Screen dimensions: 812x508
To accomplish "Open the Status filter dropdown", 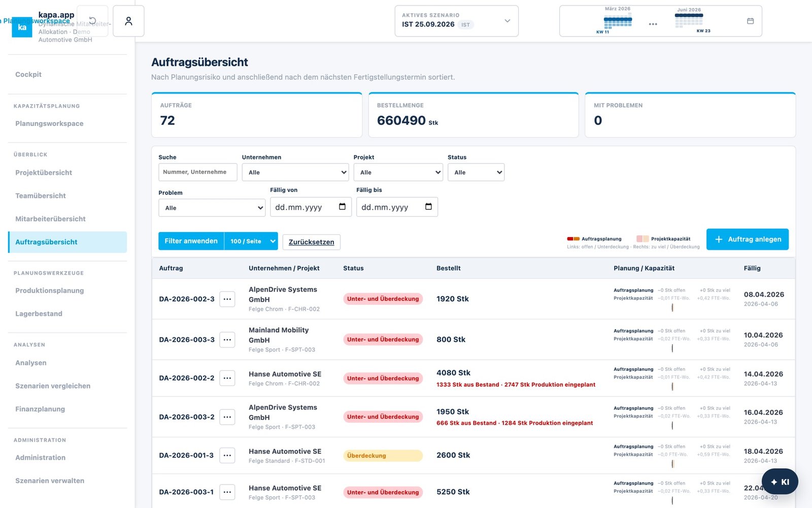I will pyautogui.click(x=476, y=172).
